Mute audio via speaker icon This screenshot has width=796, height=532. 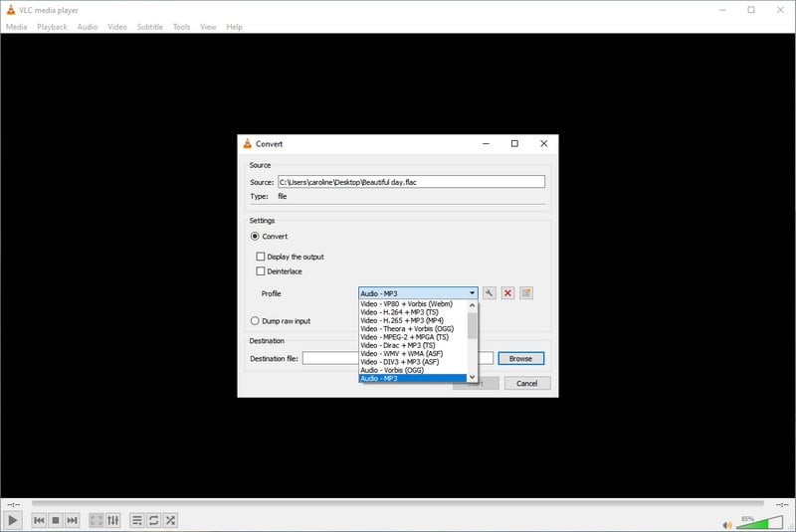[727, 525]
